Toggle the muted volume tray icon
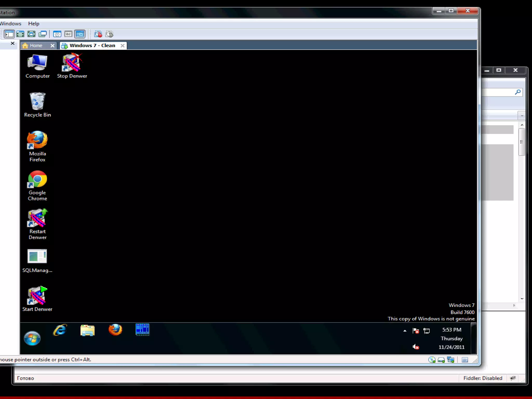The width and height of the screenshot is (532, 399). click(416, 347)
